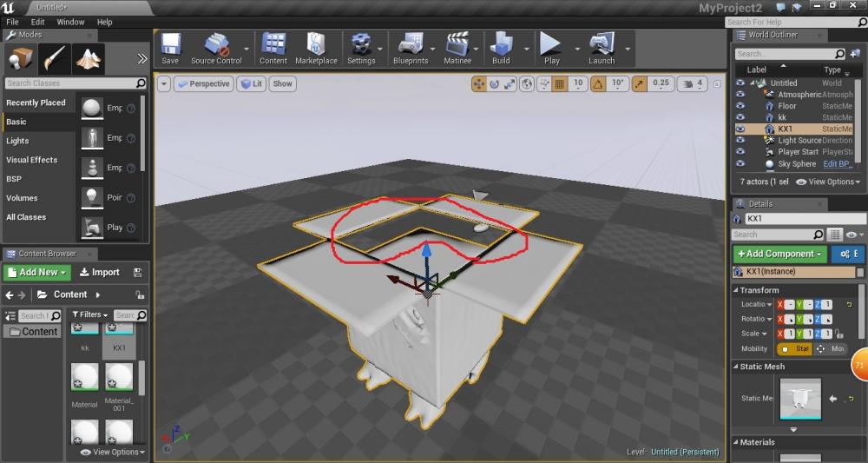Screen dimensions: 868x463
Task: Click Content path breadcrumb
Action: click(70, 294)
